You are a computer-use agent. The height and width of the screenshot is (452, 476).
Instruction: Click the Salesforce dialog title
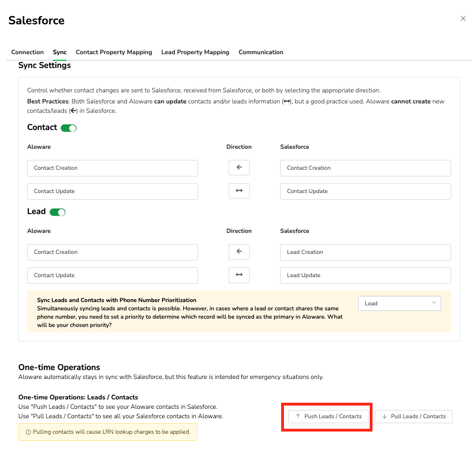[37, 20]
